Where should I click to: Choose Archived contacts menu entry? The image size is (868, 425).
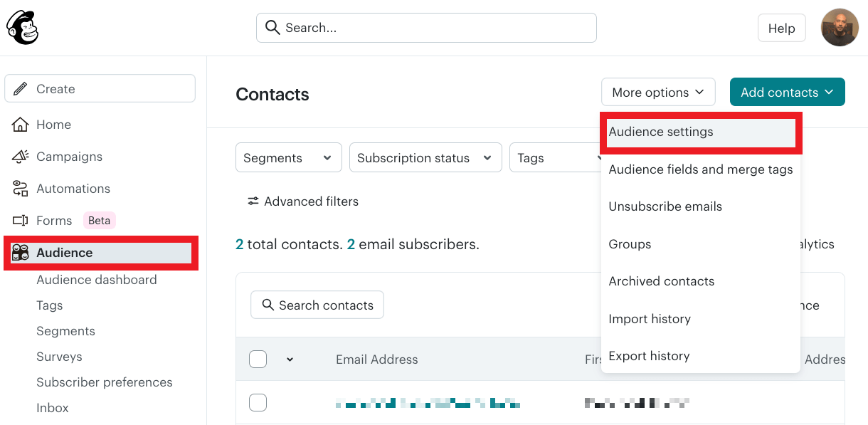click(x=661, y=281)
